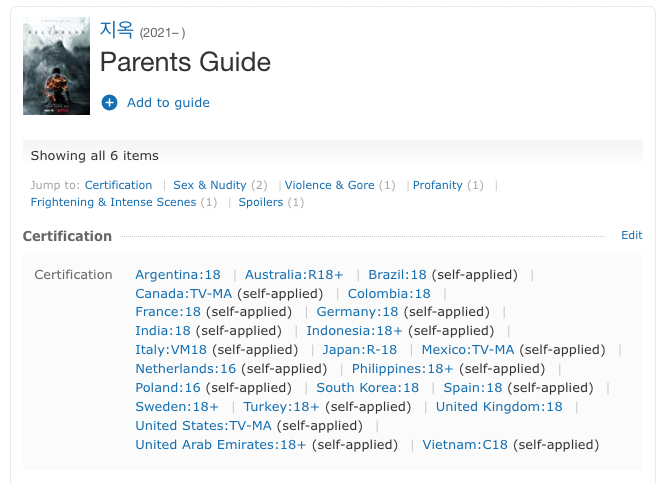The image size is (663, 483).
Task: Select Canada:TV-MA certification link
Action: (x=184, y=294)
